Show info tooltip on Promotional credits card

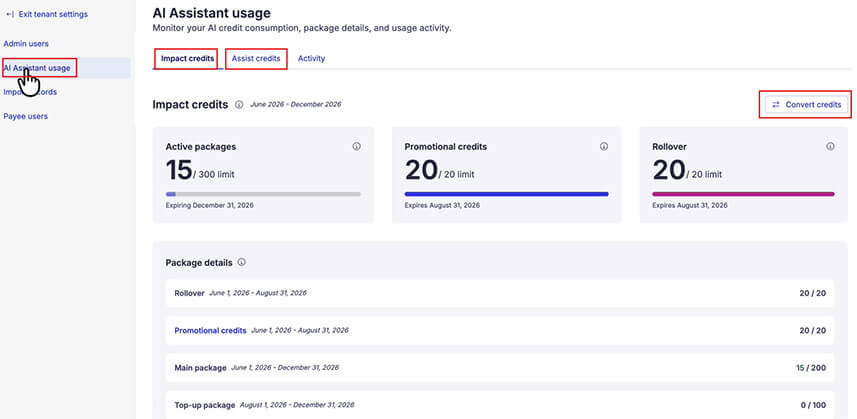[604, 146]
